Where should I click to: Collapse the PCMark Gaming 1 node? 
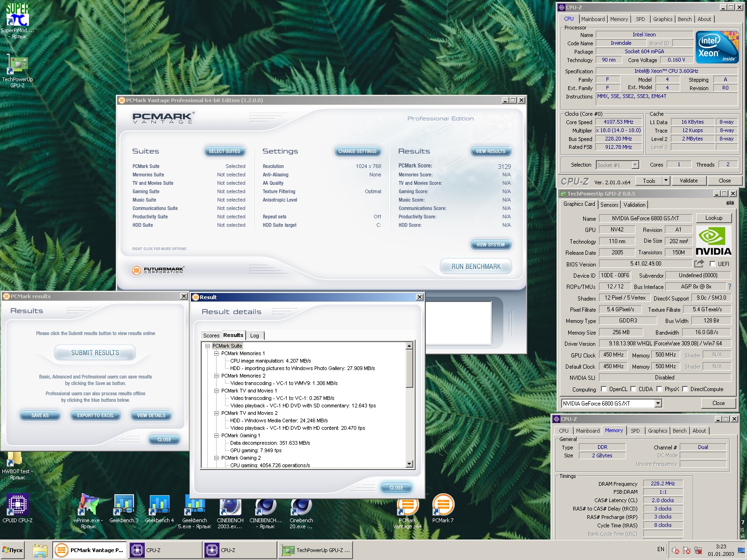217,435
